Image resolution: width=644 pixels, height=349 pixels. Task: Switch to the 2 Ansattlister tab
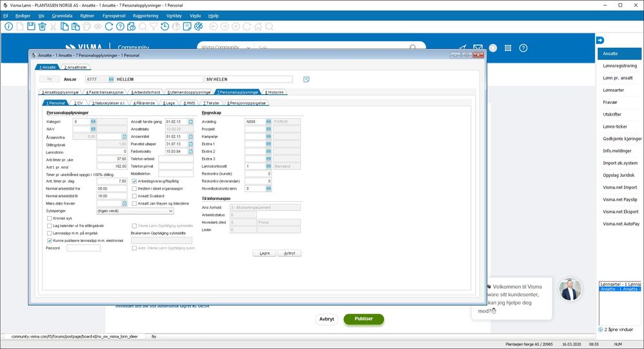(x=75, y=67)
